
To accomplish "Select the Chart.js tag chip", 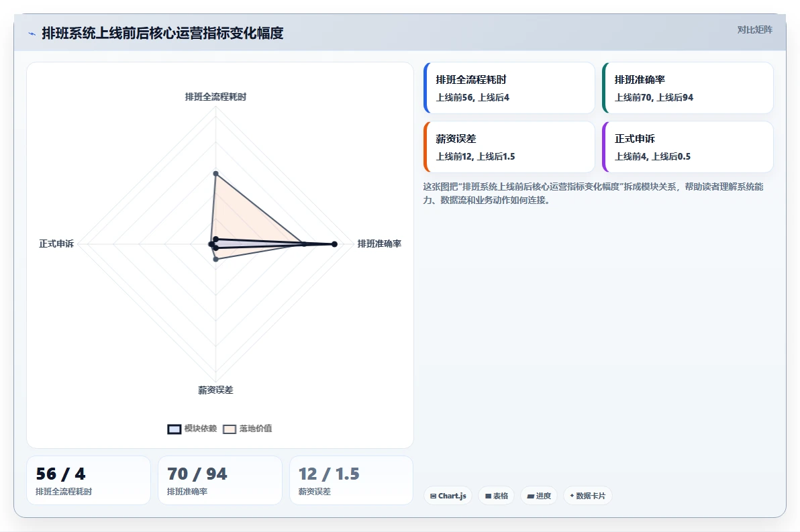I will tap(448, 496).
